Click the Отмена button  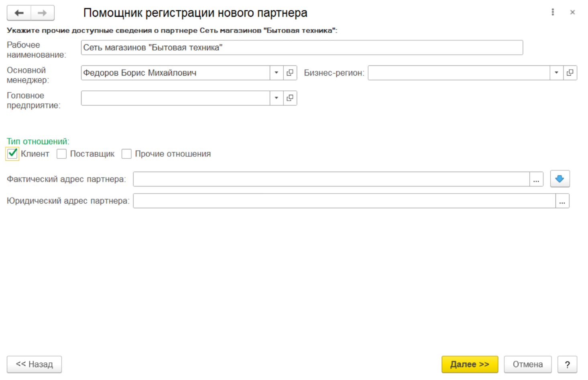coord(527,364)
